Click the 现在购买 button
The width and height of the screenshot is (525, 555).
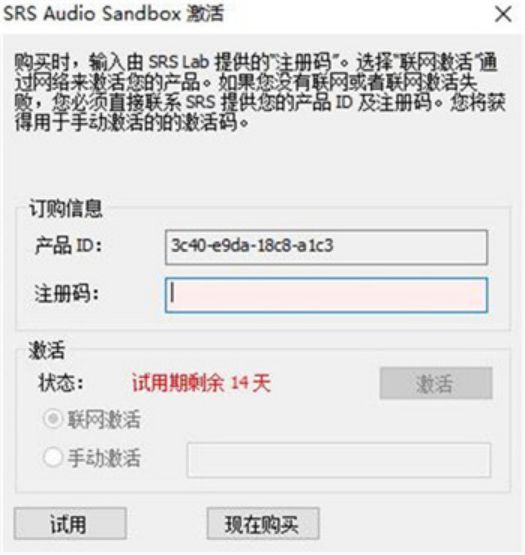(263, 523)
